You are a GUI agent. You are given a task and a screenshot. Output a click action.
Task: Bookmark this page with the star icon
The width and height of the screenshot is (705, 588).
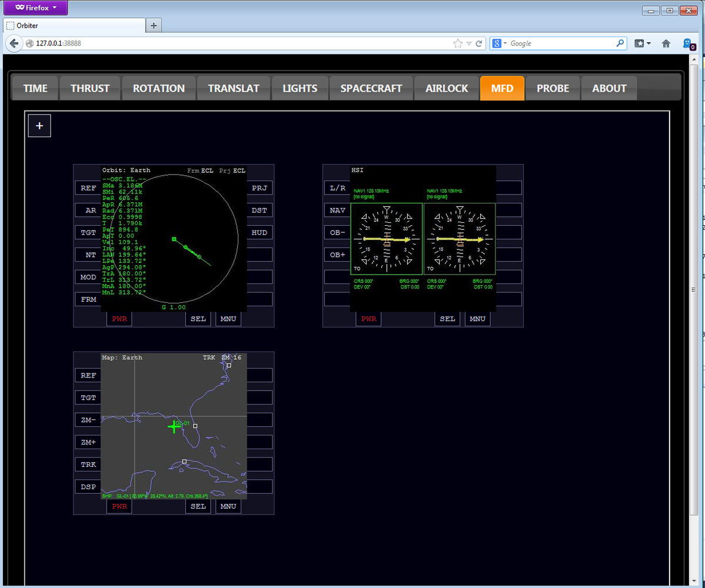tap(458, 44)
